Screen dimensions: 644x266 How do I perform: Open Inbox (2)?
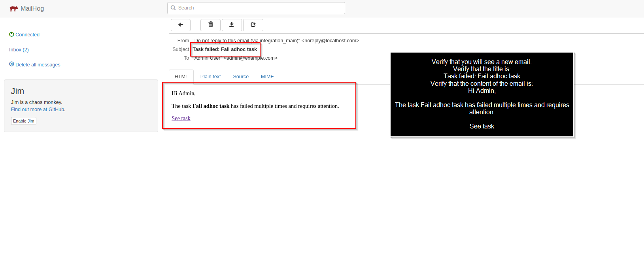pos(19,50)
